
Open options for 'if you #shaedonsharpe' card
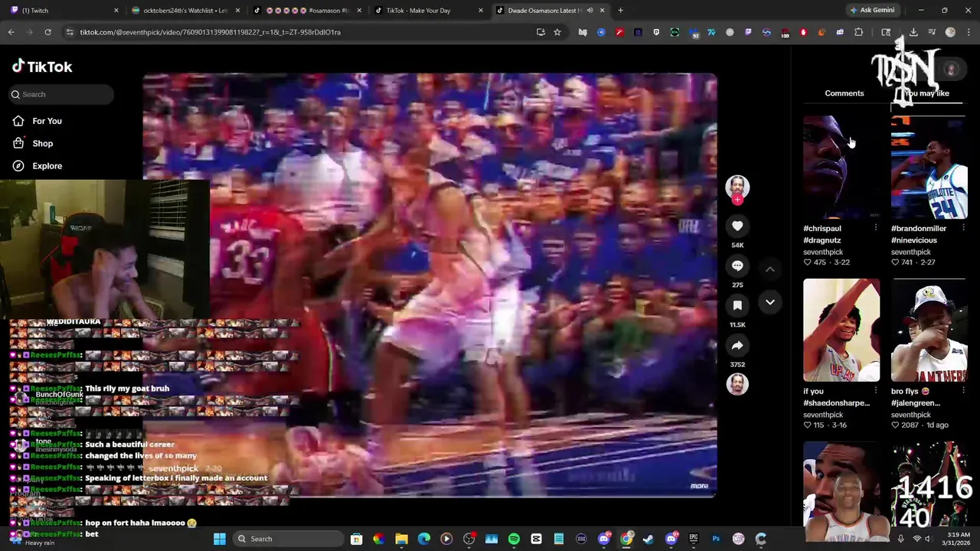coord(876,391)
